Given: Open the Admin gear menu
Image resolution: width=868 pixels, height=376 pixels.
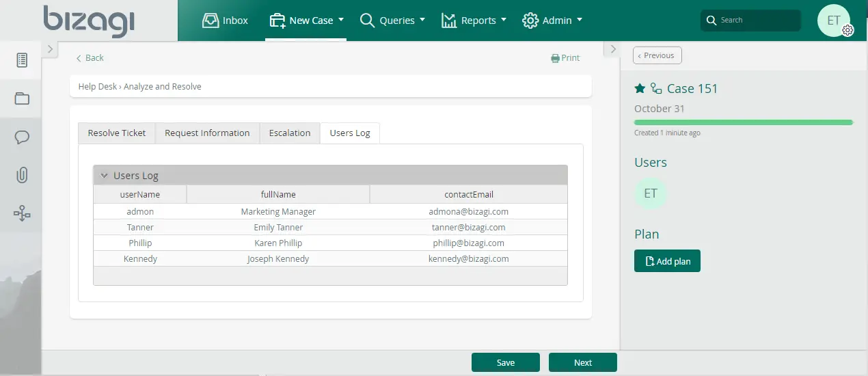Looking at the screenshot, I should tap(552, 21).
